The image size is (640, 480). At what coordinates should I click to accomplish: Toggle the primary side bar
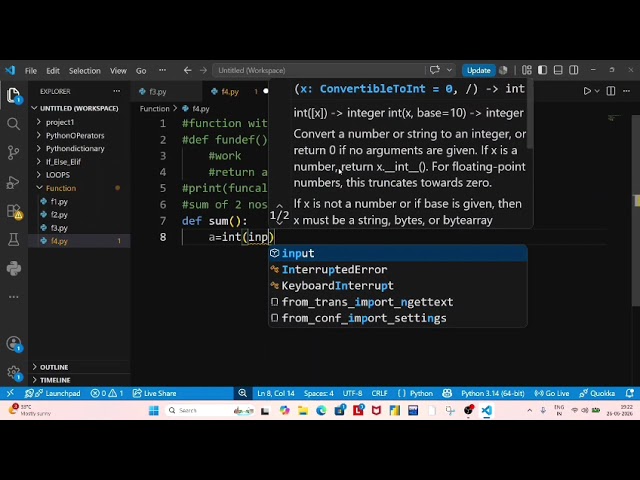[x=542, y=70]
